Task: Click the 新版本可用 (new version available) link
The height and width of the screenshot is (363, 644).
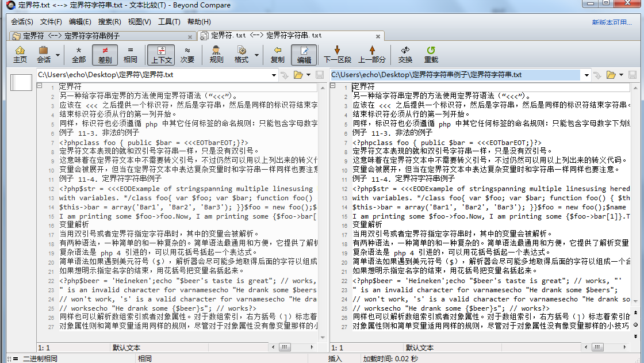Action: (x=612, y=22)
